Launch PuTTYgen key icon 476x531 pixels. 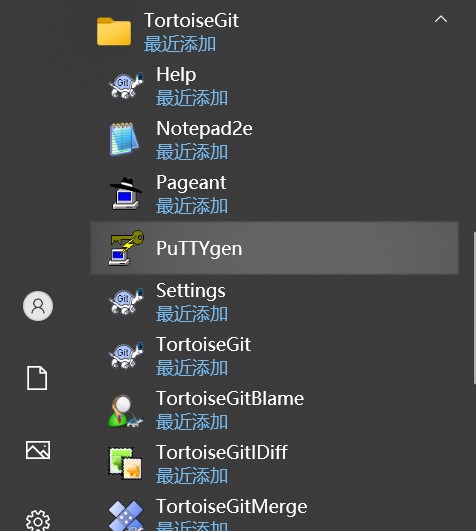[126, 248]
